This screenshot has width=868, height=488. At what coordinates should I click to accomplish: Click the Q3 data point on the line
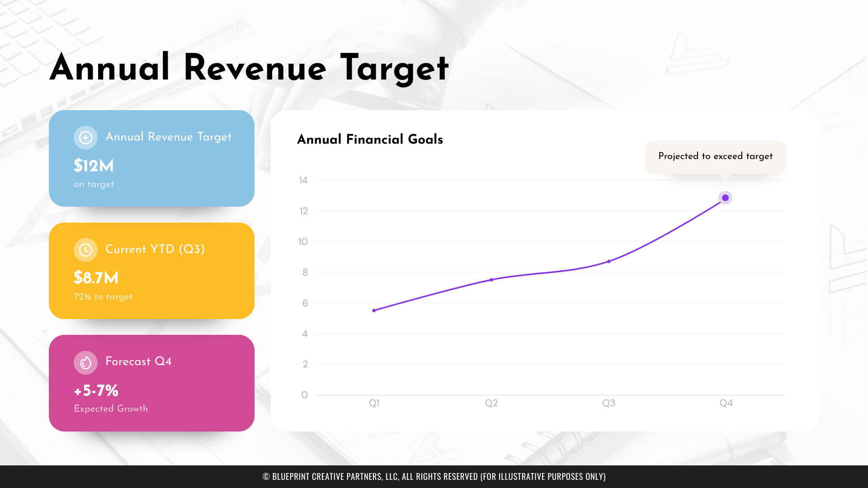[609, 261]
